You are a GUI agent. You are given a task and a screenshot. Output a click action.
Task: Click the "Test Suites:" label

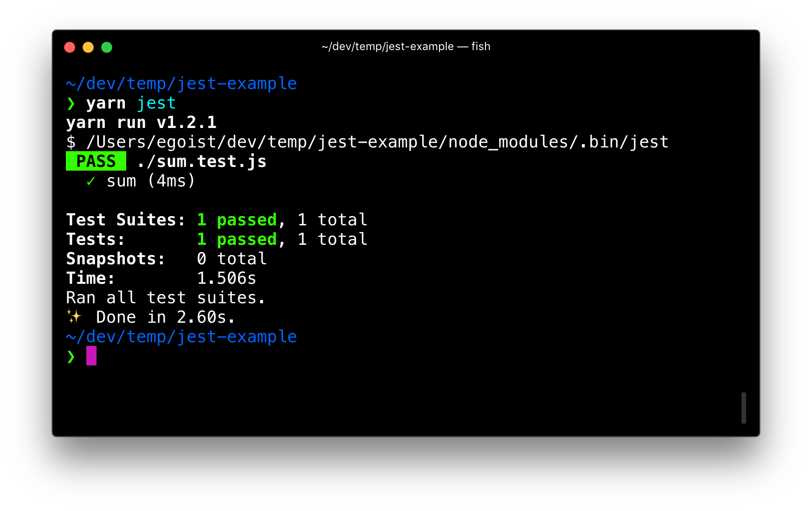(126, 220)
